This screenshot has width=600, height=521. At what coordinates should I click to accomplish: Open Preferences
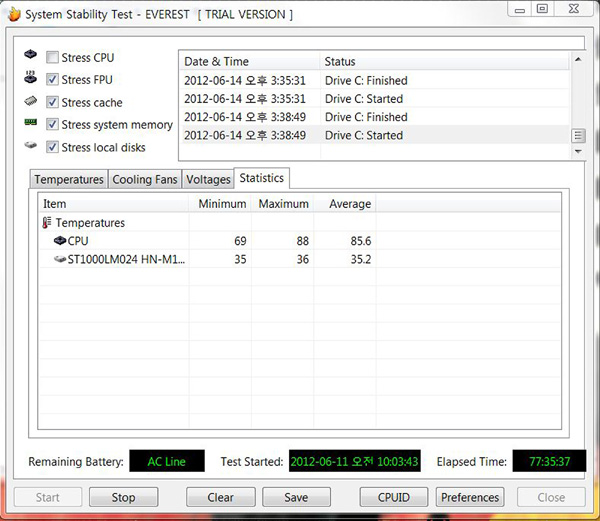pos(470,497)
